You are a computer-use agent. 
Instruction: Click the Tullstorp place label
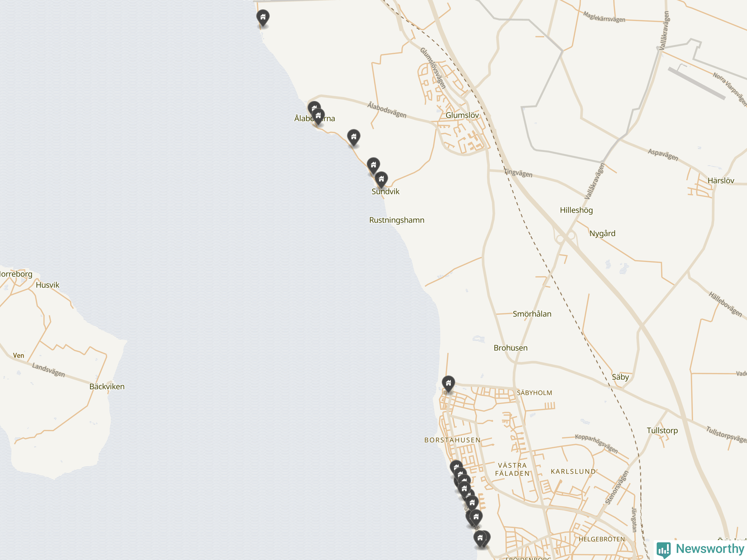pyautogui.click(x=662, y=430)
